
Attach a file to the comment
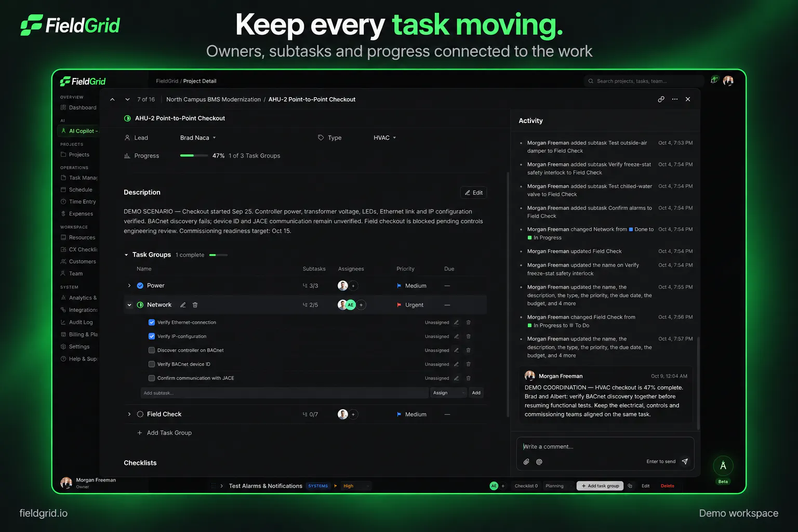click(x=526, y=462)
